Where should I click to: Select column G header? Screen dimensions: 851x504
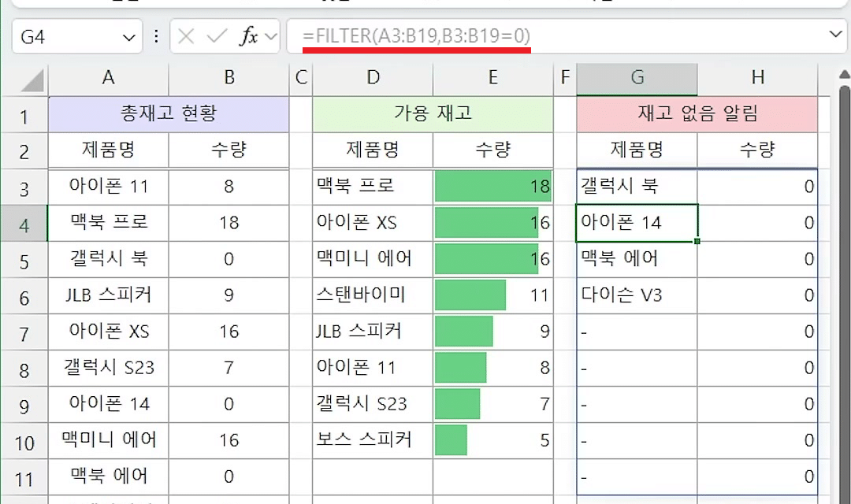point(637,78)
